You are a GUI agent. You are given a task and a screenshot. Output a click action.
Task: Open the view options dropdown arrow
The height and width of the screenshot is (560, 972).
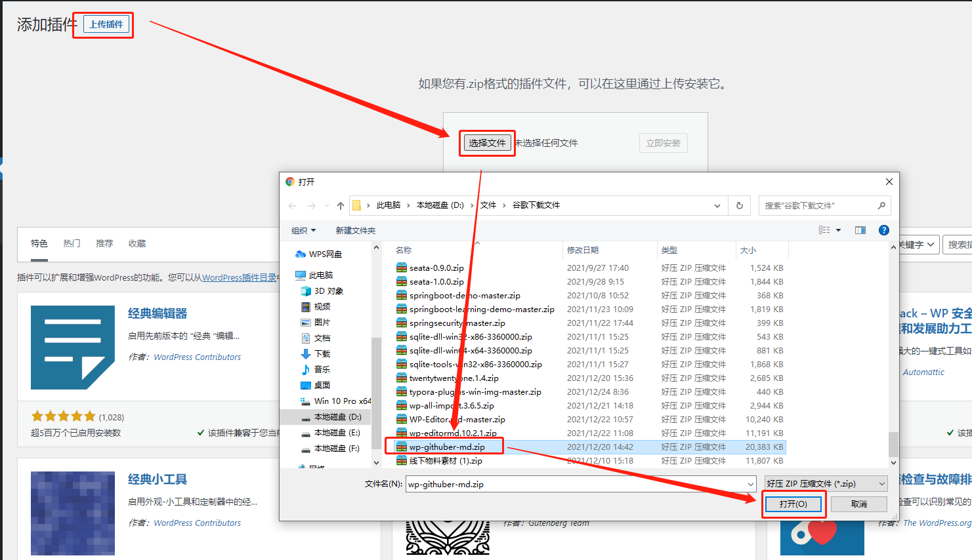[x=838, y=230]
